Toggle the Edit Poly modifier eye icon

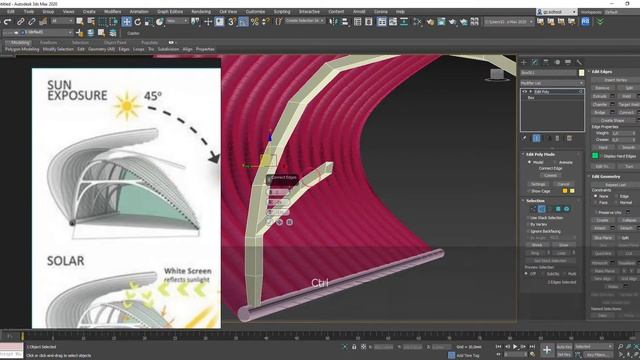click(x=524, y=92)
